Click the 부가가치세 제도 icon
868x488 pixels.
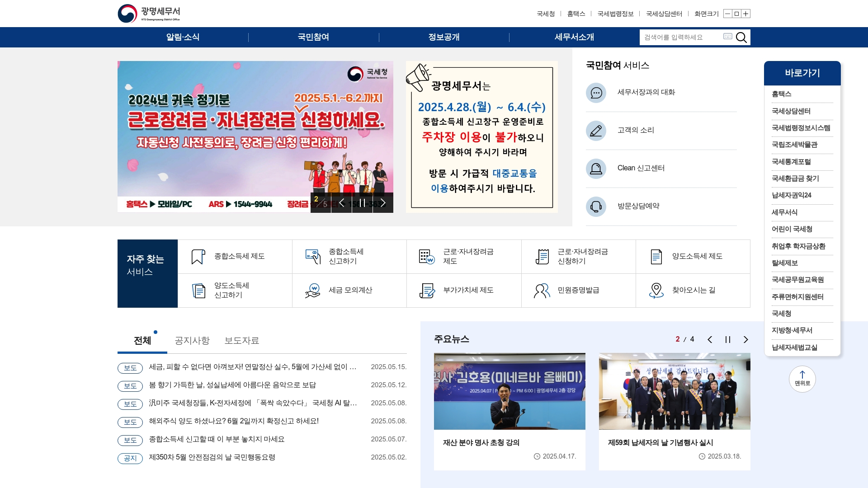pyautogui.click(x=427, y=291)
